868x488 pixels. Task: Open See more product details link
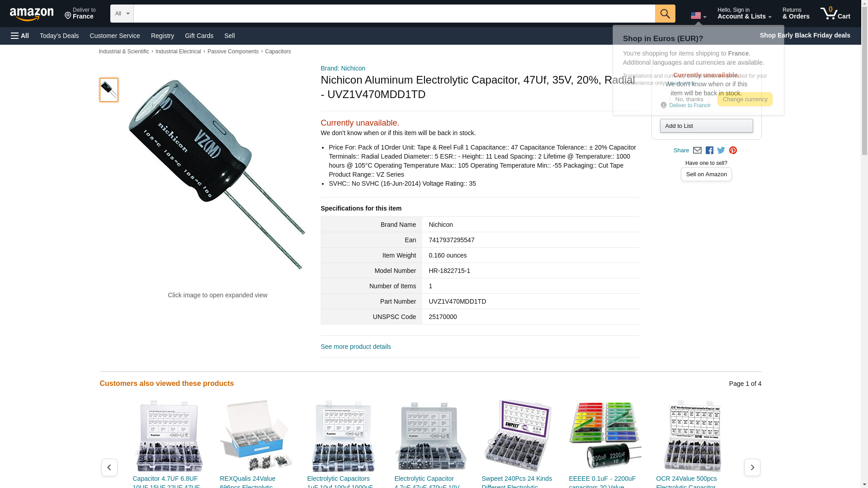[x=356, y=347]
